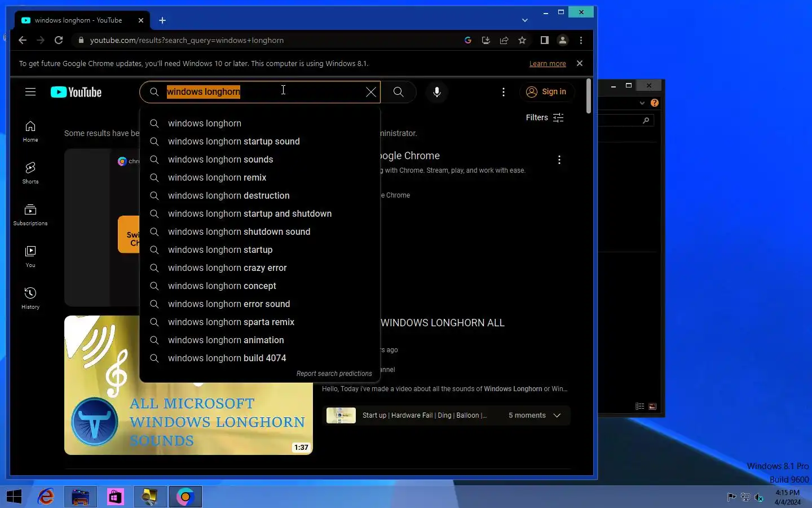
Task: Open the tab search chevron in Chrome
Action: click(525, 20)
